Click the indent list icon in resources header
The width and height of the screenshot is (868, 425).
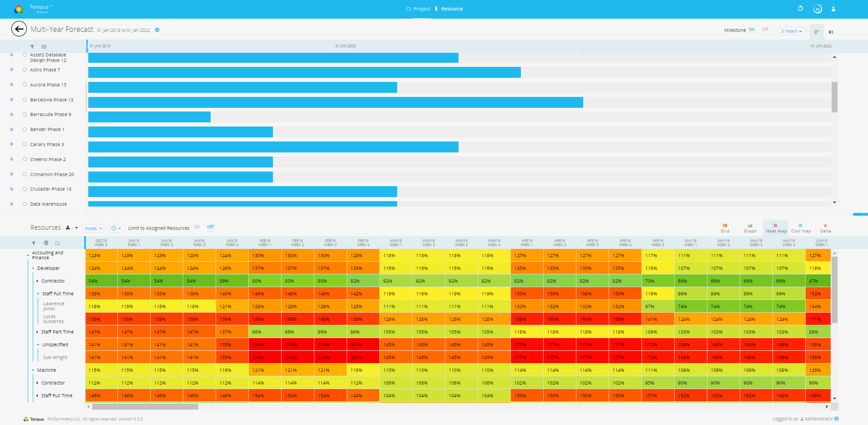(45, 243)
